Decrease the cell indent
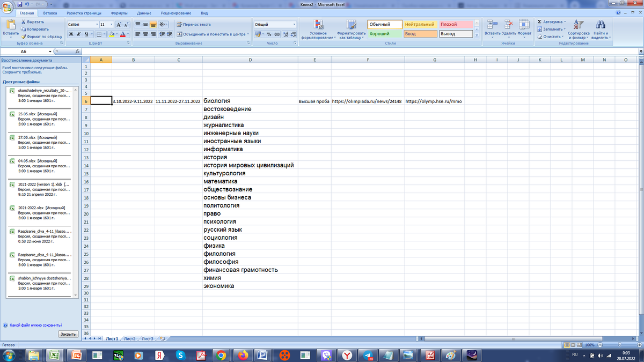 click(x=163, y=34)
